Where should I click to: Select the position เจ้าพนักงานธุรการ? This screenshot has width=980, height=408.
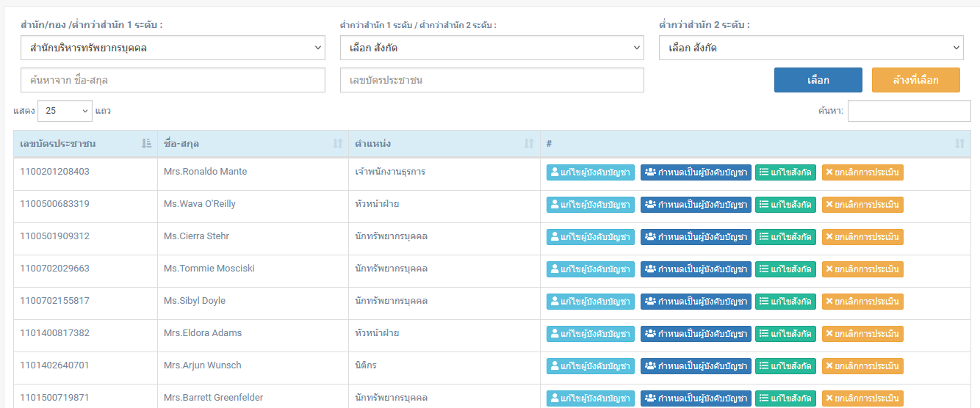pyautogui.click(x=390, y=172)
